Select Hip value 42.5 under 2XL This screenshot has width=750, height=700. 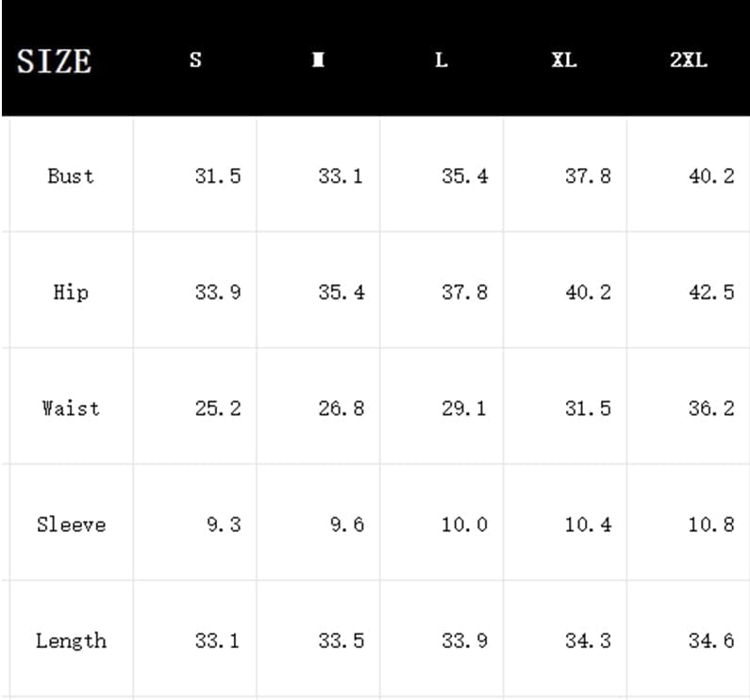click(x=711, y=292)
